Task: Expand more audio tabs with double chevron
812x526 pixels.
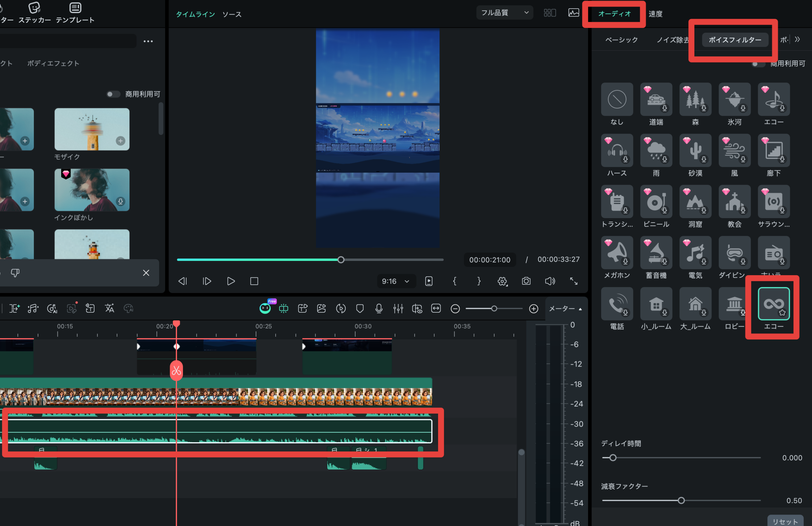Action: [x=797, y=39]
